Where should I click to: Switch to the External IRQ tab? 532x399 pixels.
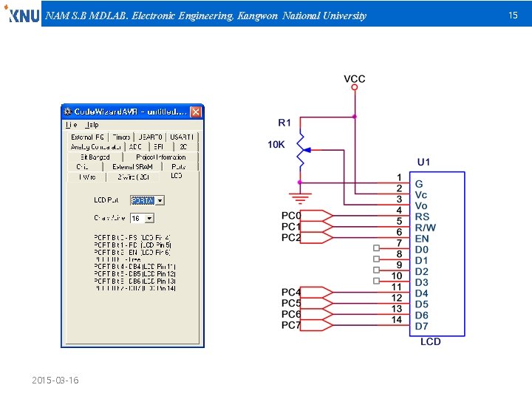[87, 137]
